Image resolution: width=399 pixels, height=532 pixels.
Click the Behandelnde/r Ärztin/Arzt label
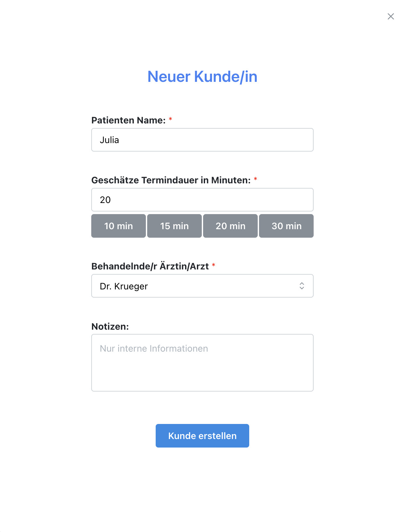(x=150, y=266)
